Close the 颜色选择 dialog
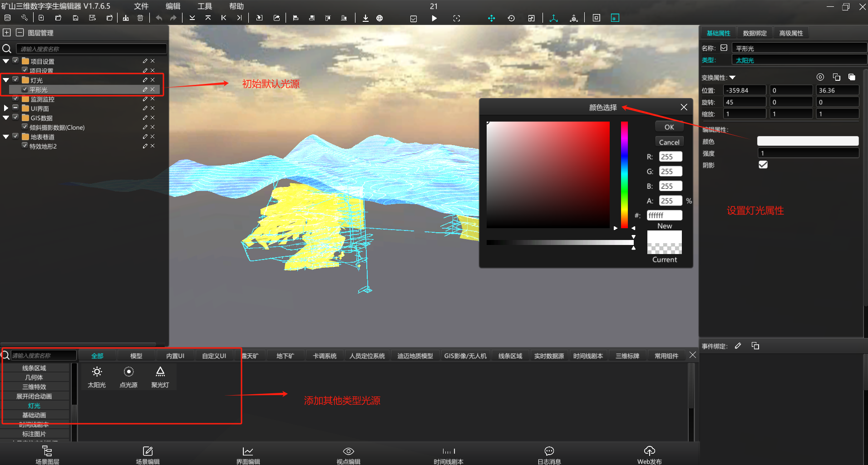 pos(684,107)
